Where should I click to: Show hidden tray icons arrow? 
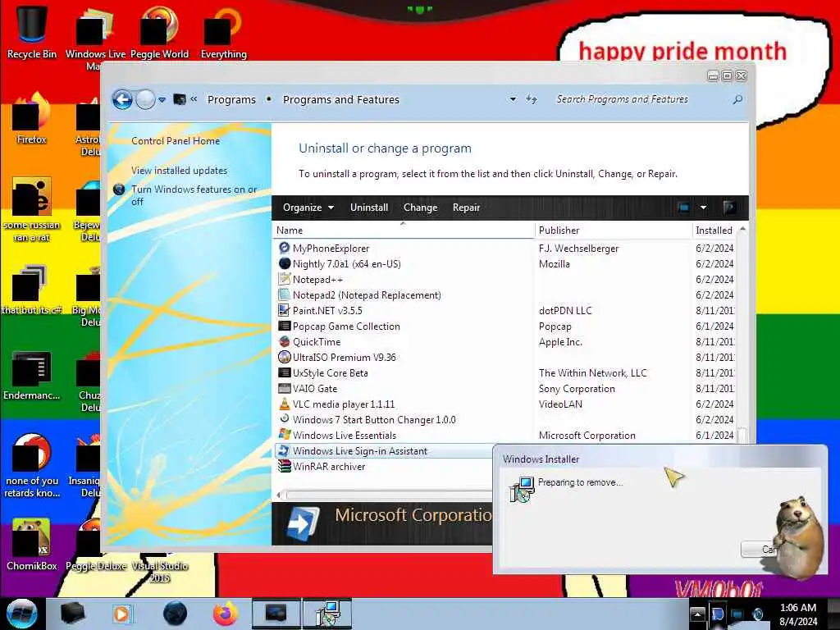[x=697, y=614]
